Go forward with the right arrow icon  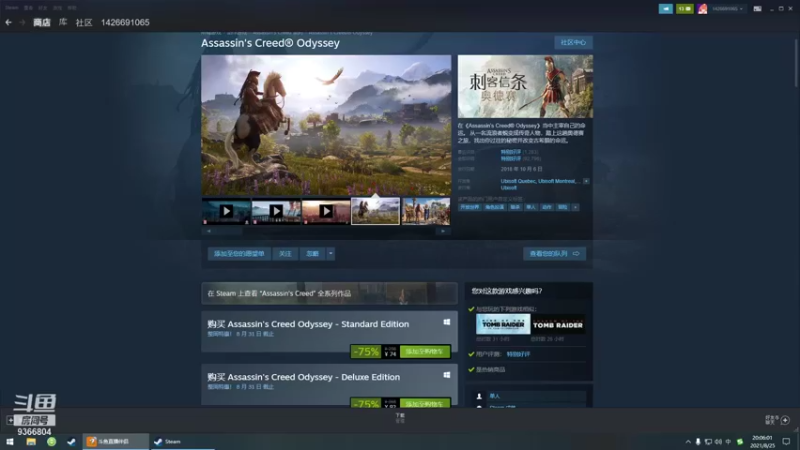(x=22, y=22)
